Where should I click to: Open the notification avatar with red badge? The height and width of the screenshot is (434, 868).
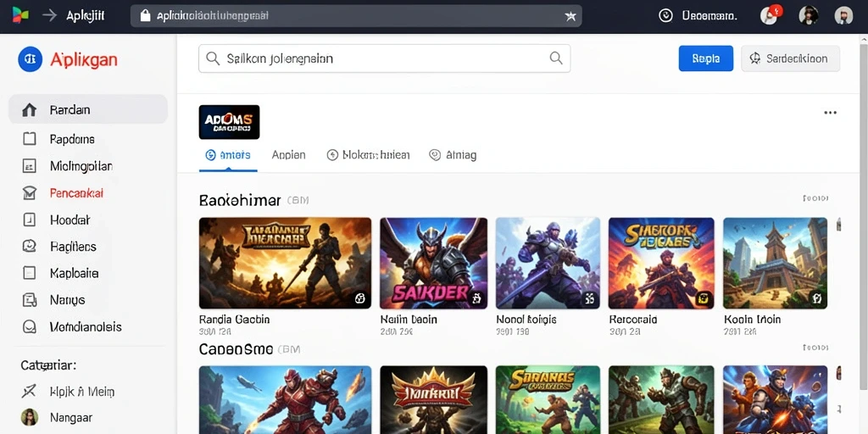pos(770,15)
